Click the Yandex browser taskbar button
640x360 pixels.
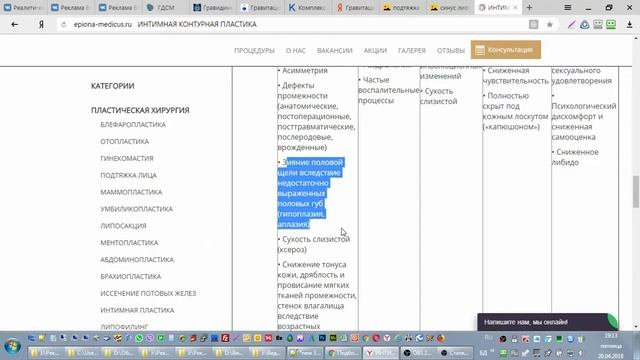(380, 353)
